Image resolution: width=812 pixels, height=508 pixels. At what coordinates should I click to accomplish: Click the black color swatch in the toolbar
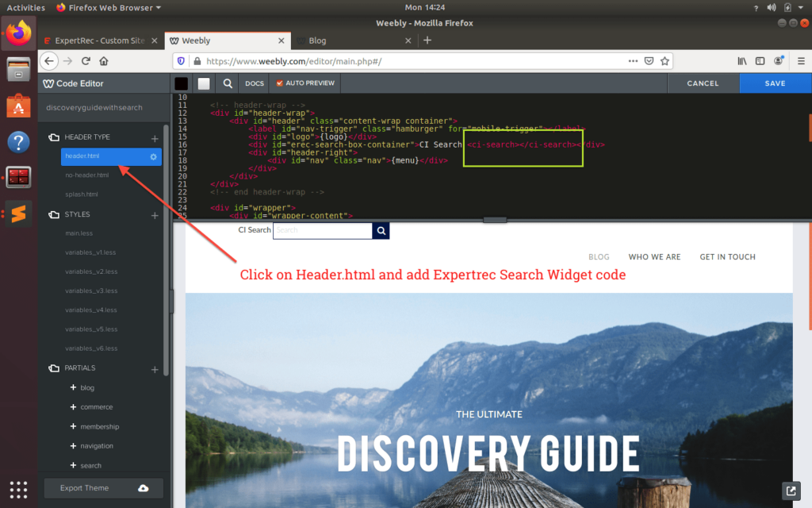(181, 83)
